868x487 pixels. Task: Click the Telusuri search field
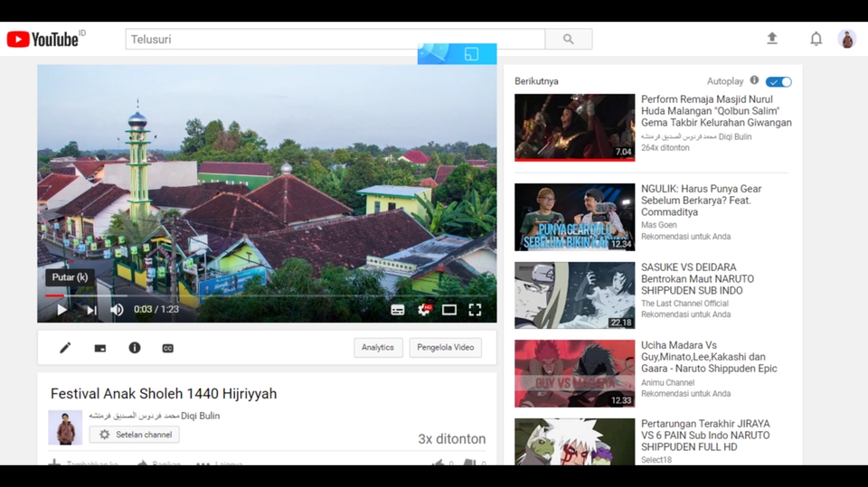coord(335,39)
